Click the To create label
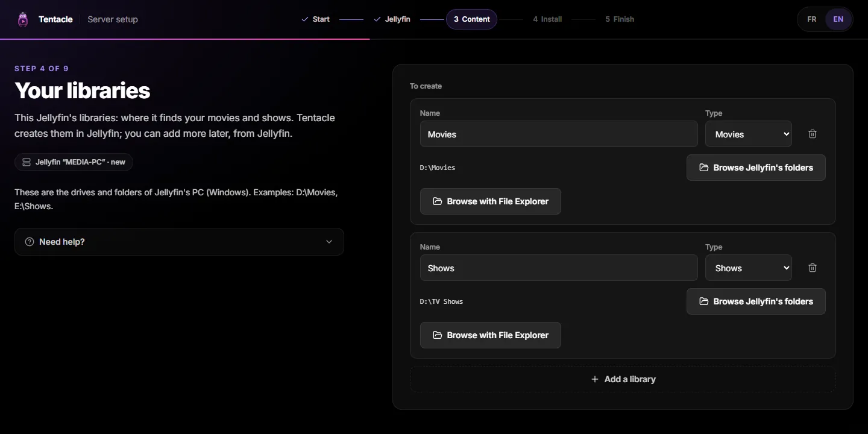The image size is (868, 434). (426, 86)
